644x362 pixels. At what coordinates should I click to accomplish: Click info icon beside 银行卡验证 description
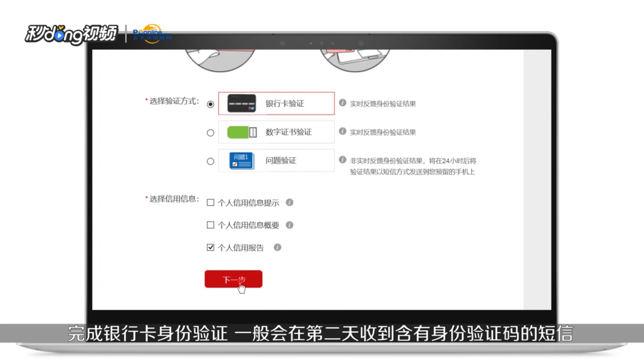pyautogui.click(x=342, y=103)
